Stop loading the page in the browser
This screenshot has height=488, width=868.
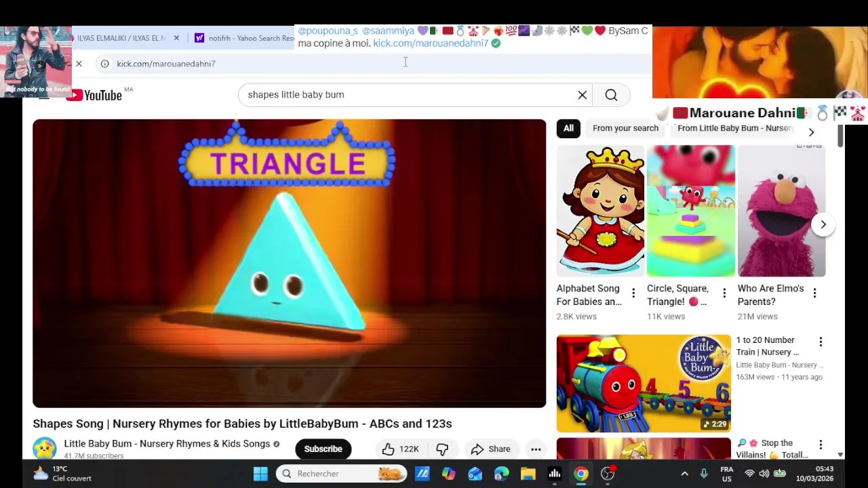(x=79, y=64)
